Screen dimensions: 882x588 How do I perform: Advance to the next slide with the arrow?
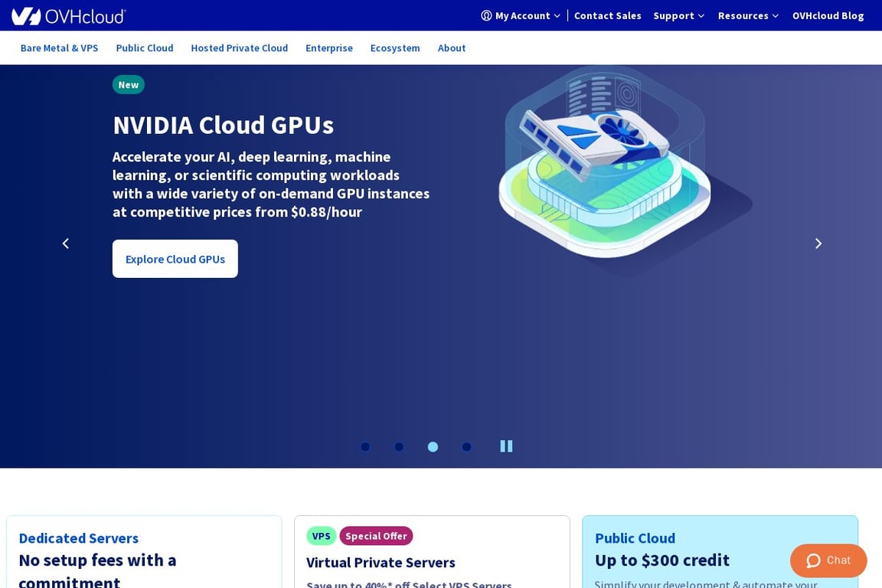tap(818, 243)
